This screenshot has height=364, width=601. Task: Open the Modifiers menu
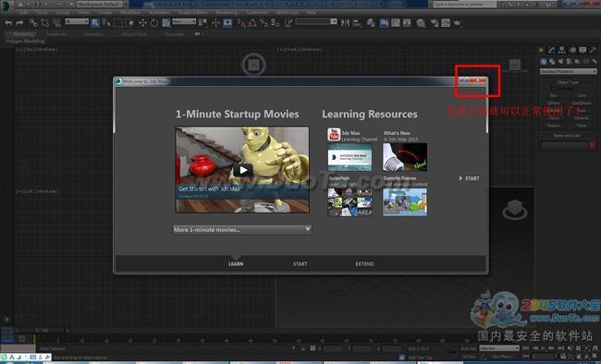[x=130, y=12]
